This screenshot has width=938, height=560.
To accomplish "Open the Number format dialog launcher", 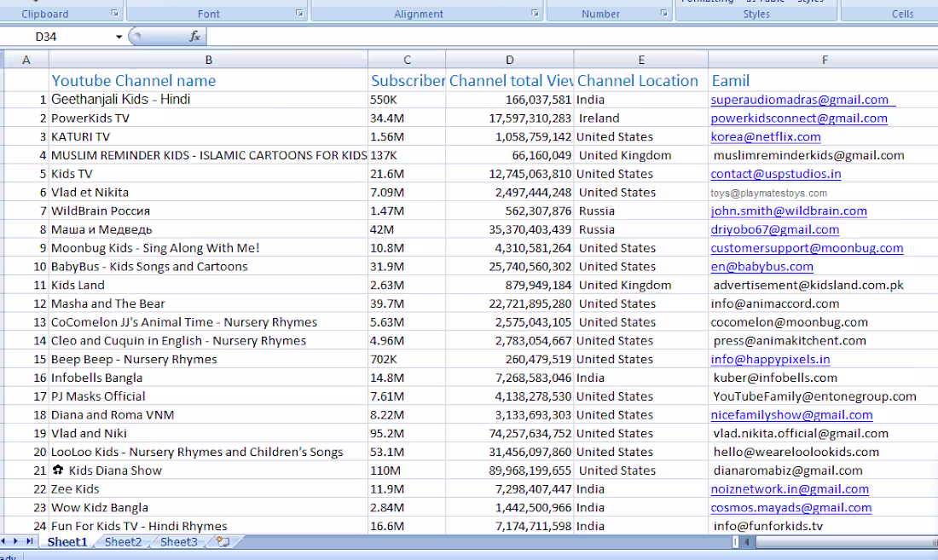I will click(x=664, y=12).
